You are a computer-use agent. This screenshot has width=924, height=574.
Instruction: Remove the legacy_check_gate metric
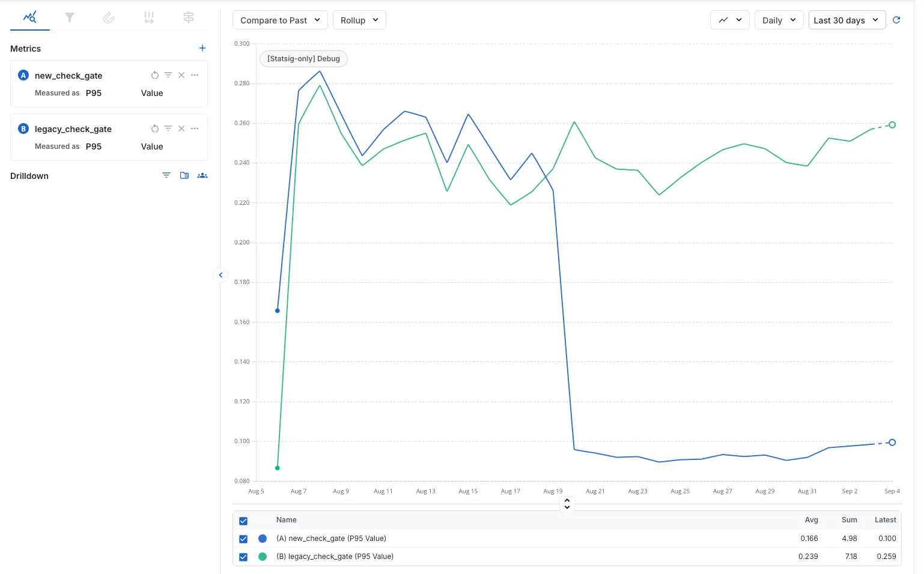[181, 128]
